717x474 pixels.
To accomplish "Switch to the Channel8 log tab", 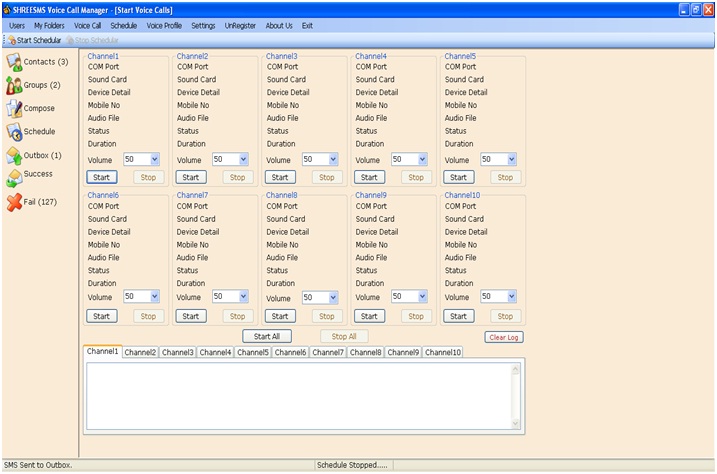I will [365, 352].
